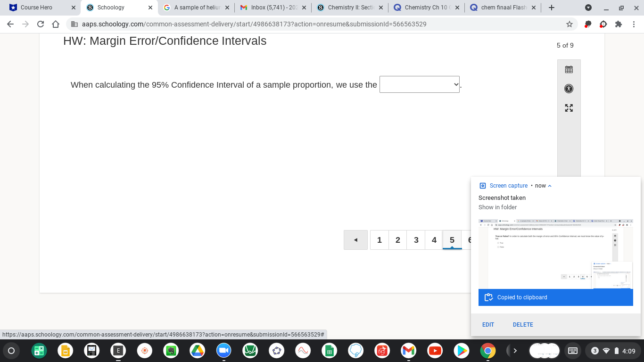
Task: Click Show in folder link
Action: [497, 207]
